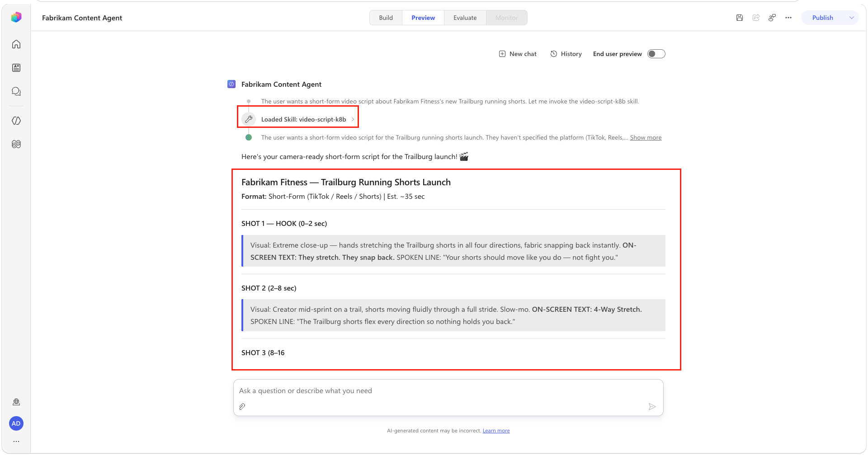Click the Format: Short-Form line
The height and width of the screenshot is (455, 868).
pyautogui.click(x=333, y=197)
